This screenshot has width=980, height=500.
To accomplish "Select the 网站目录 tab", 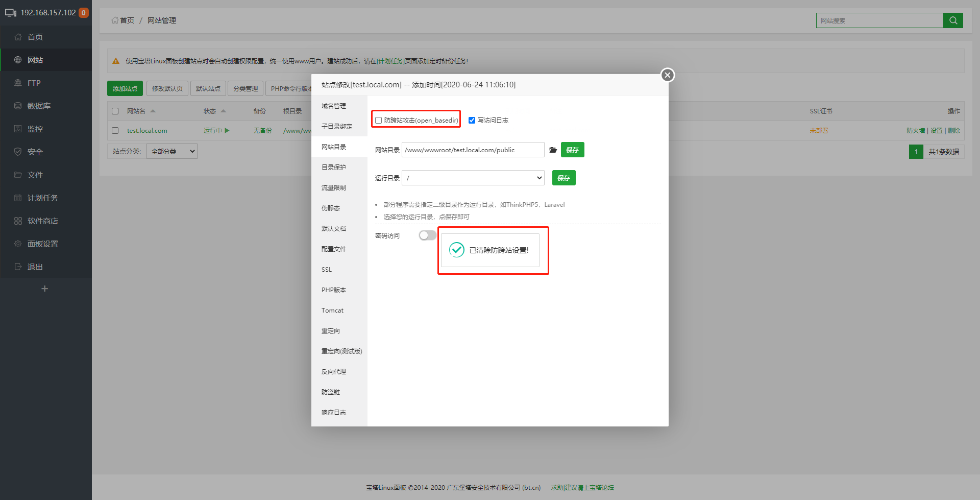I will click(339, 147).
